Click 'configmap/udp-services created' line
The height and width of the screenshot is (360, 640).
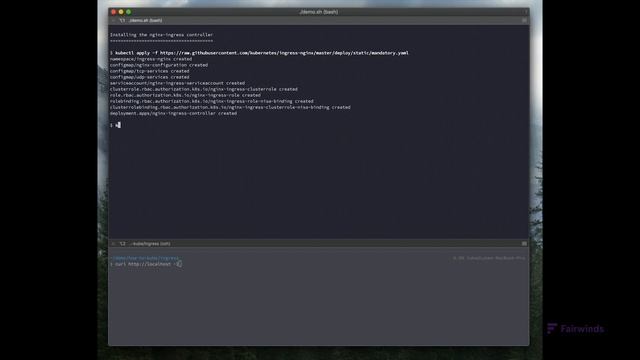point(149,77)
